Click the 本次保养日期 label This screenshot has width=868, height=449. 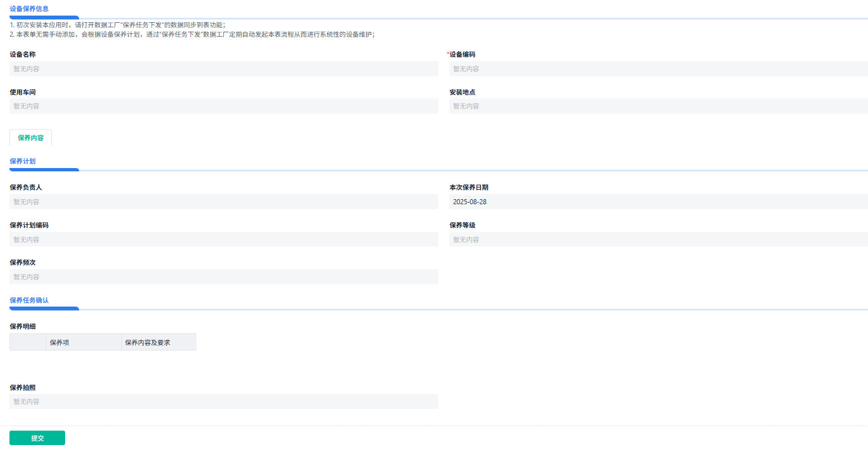pyautogui.click(x=469, y=188)
